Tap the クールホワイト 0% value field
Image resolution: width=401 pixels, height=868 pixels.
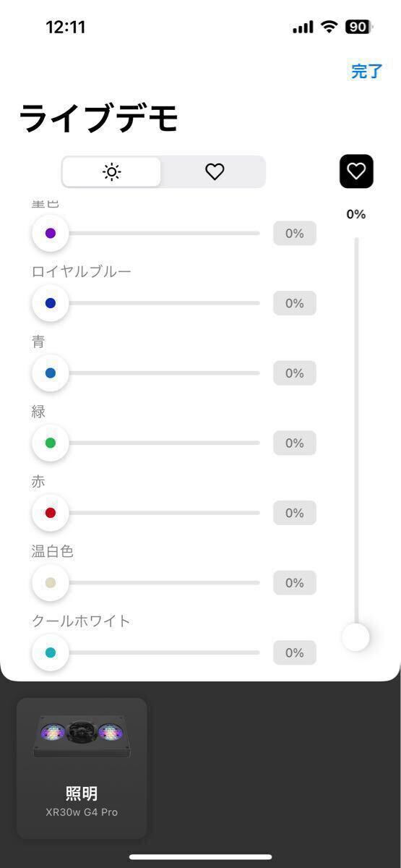pos(295,652)
